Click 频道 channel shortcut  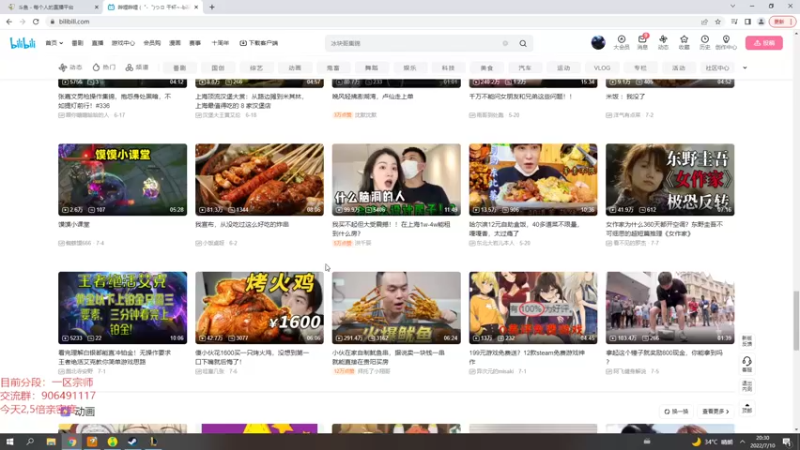pos(137,67)
